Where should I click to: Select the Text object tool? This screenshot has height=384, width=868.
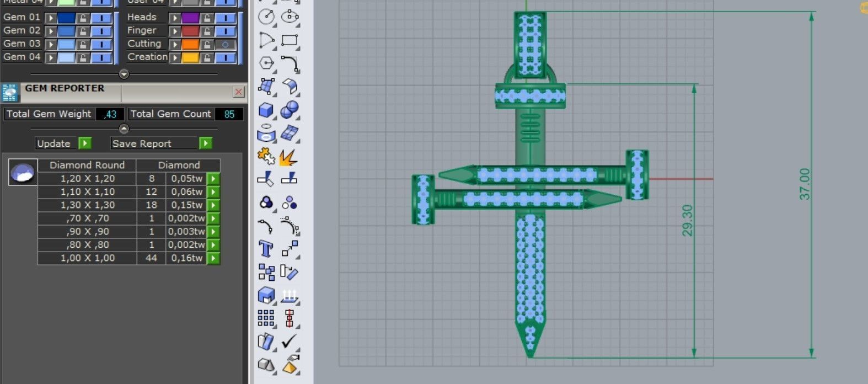click(x=266, y=249)
